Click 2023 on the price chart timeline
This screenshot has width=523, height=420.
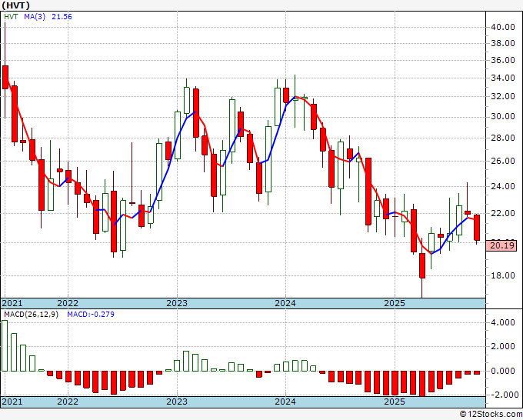point(177,303)
